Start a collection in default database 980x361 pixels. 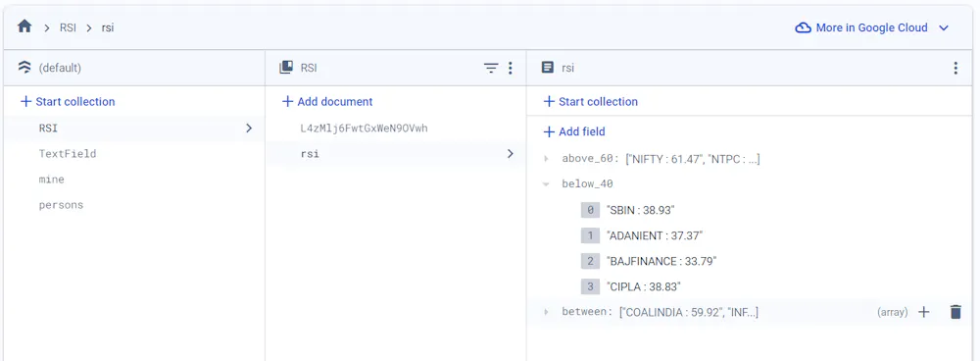point(68,101)
